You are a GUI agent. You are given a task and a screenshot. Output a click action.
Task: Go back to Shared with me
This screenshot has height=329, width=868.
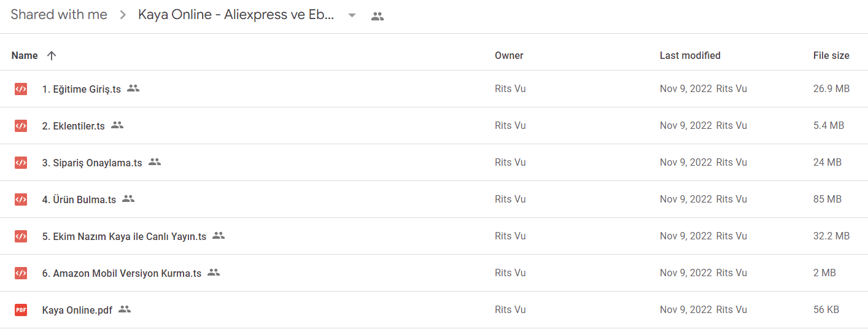(x=59, y=15)
